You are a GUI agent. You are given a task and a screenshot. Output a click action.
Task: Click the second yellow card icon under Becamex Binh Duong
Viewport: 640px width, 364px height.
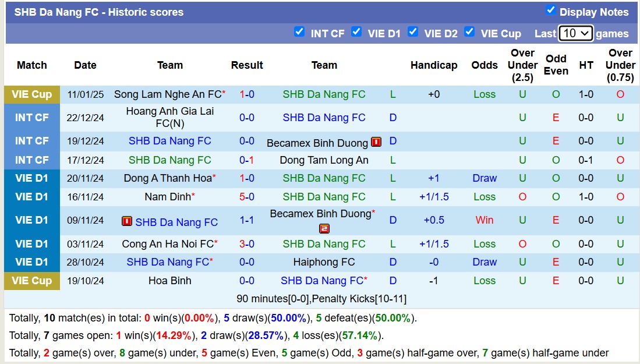pyautogui.click(x=324, y=228)
